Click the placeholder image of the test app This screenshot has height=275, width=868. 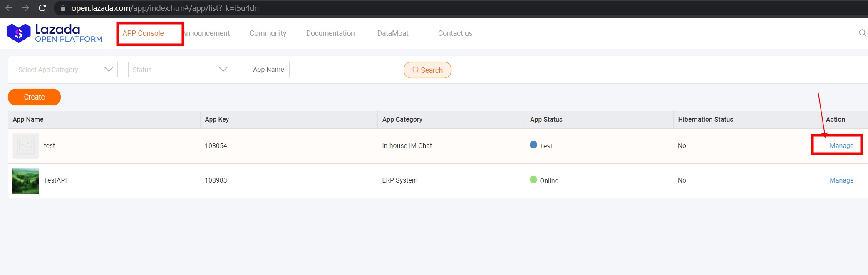(x=25, y=146)
